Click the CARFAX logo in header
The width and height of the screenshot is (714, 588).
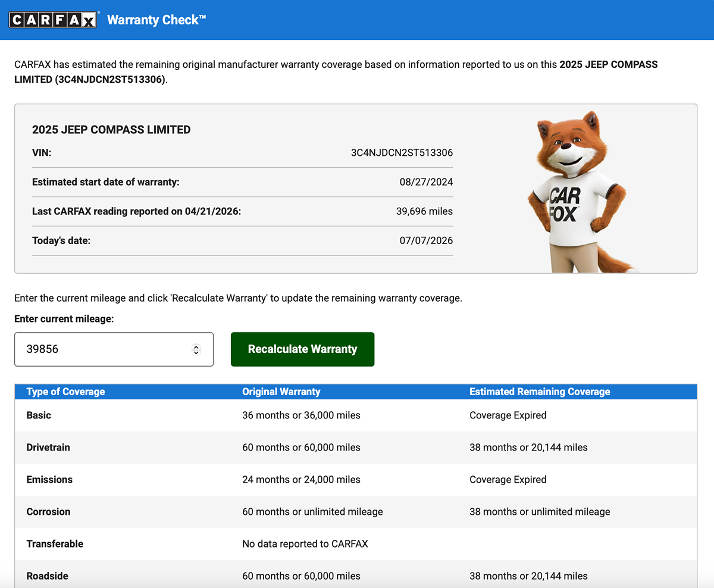pos(52,20)
